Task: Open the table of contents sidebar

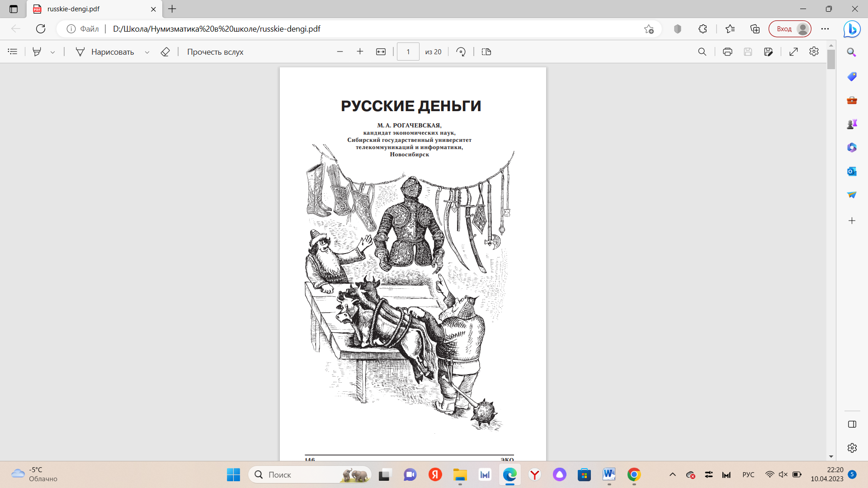Action: [13, 52]
